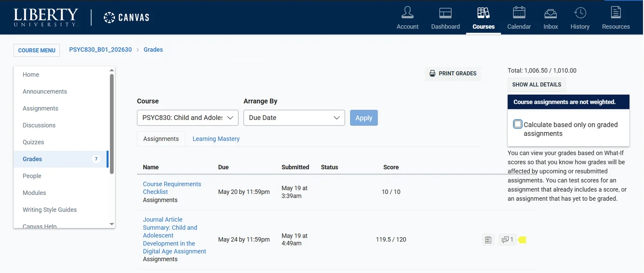The image size is (644, 273).
Task: Click the Score column header
Action: coord(391,167)
